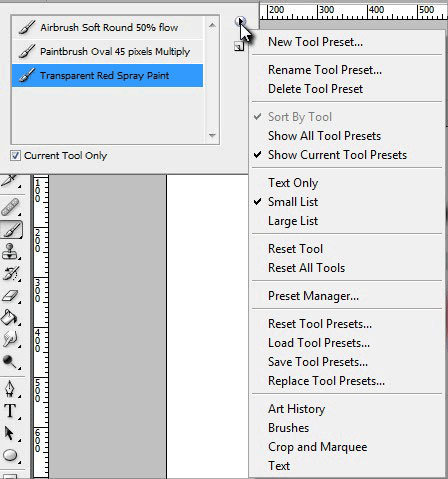Screen dimensions: 448x479
Task: Select the Eraser tool
Action: [11, 296]
